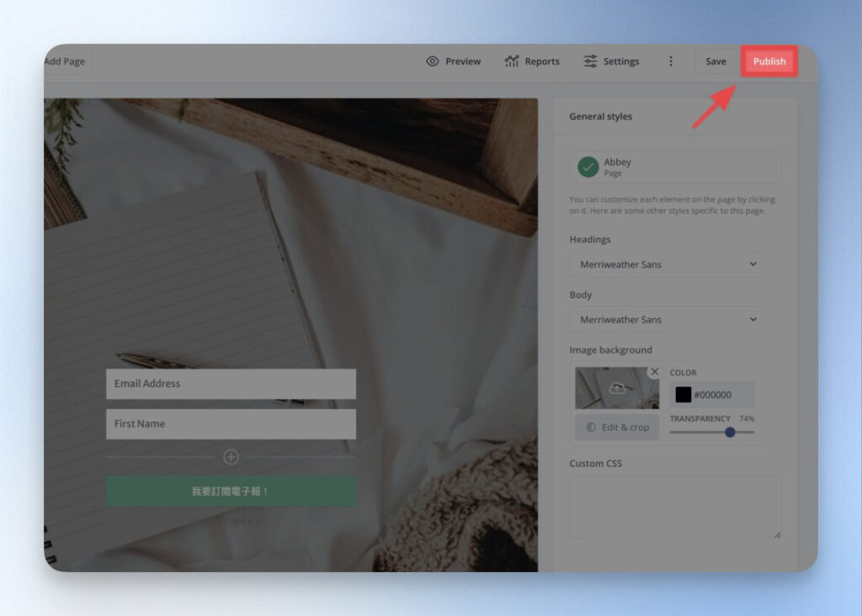The image size is (862, 616).
Task: Add a form field with the plus icon
Action: point(231,457)
